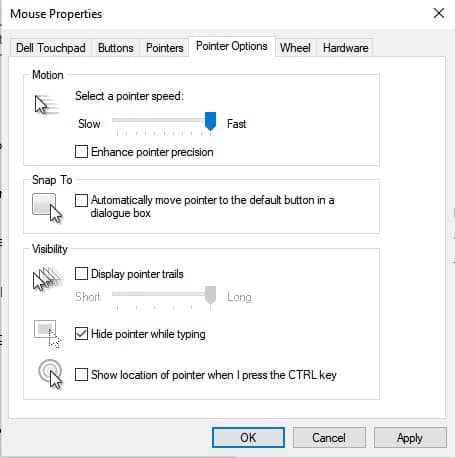Screen dimensions: 455x458
Task: Click the Apply button
Action: pos(410,438)
